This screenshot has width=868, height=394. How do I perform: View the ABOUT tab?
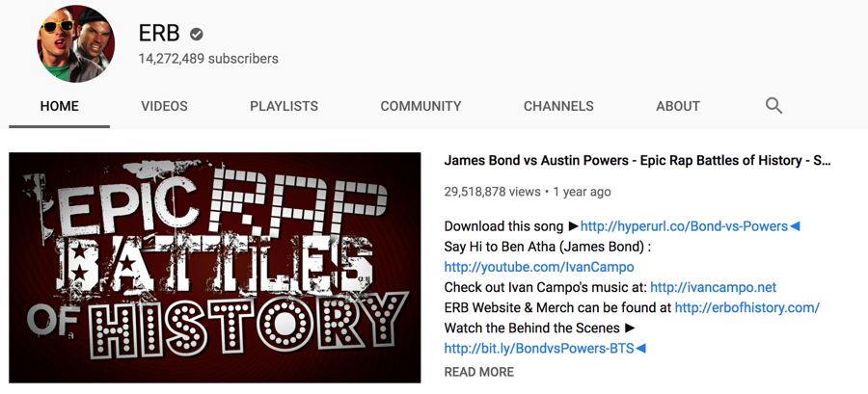pyautogui.click(x=678, y=106)
